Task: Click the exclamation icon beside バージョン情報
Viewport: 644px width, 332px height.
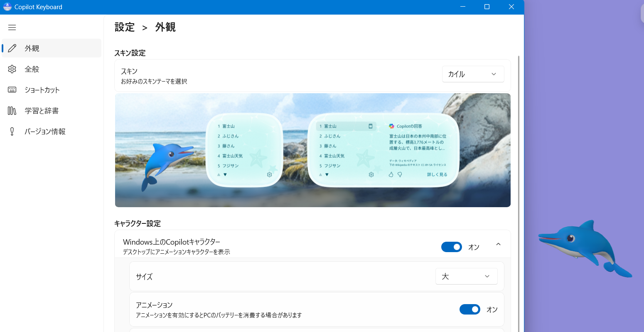Action: (12, 131)
